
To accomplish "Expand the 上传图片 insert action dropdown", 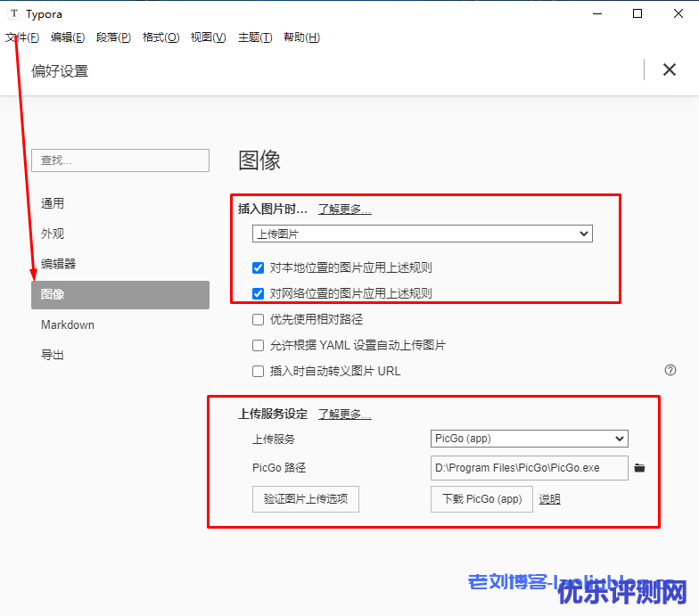I will (x=423, y=234).
